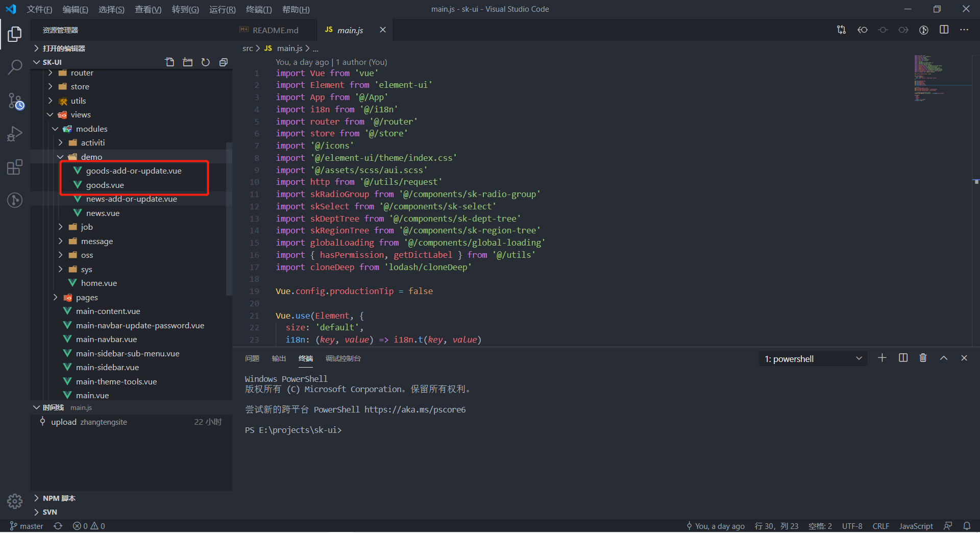
Task: Switch to the Problems panel tab
Action: (252, 358)
